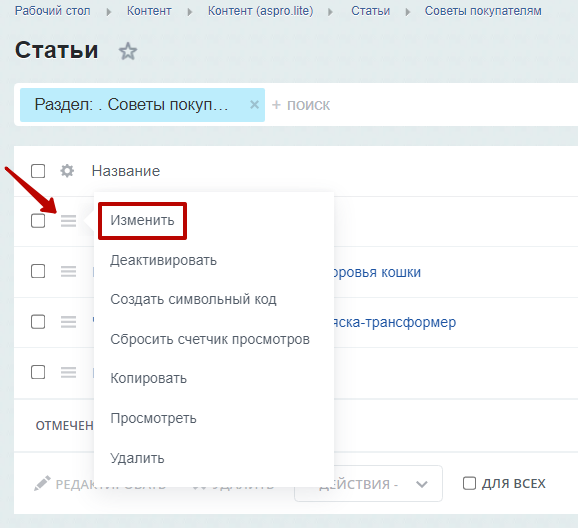Remove the Раздел filter chip with X

pos(254,105)
